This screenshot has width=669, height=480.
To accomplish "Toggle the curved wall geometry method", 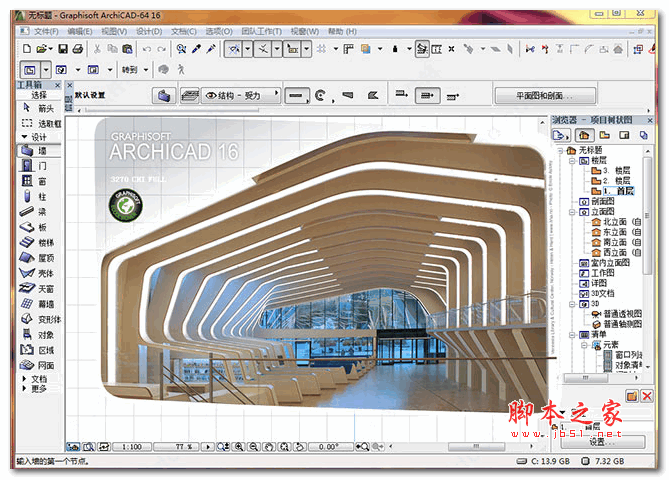I will click(320, 95).
